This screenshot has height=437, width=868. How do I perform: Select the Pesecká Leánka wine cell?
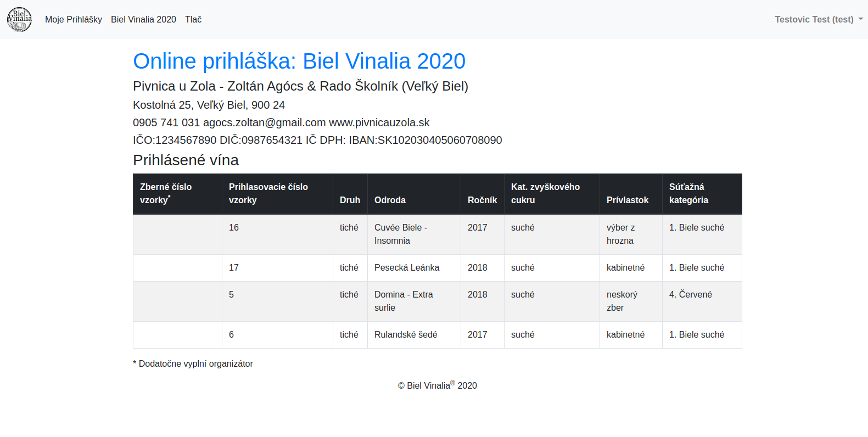tap(407, 267)
